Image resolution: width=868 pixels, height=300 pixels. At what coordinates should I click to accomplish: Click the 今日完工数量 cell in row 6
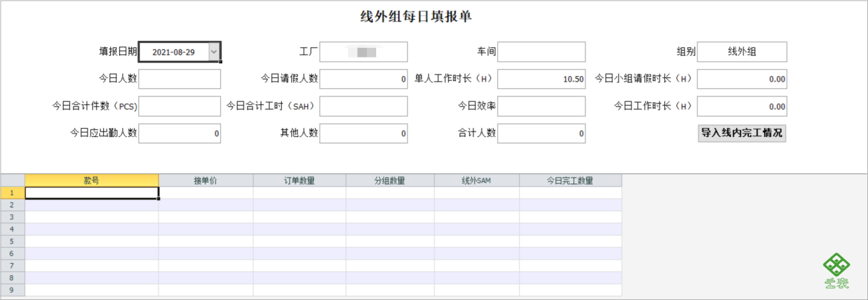tap(570, 253)
